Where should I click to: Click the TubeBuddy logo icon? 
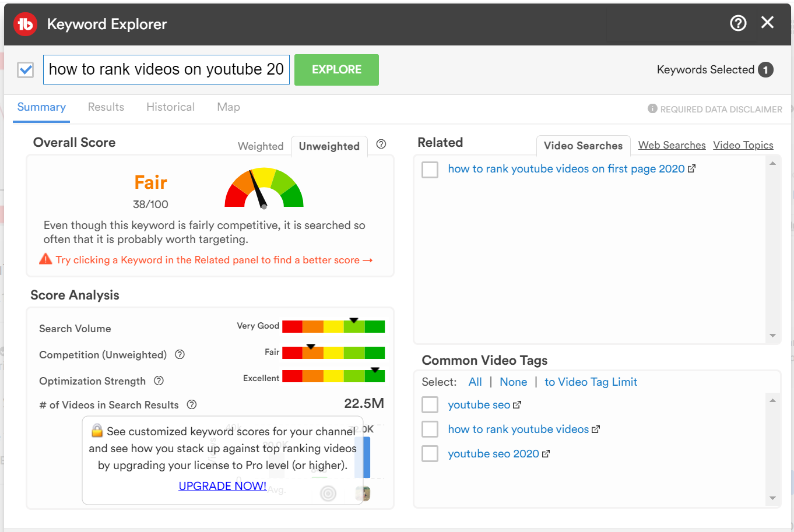(x=25, y=24)
